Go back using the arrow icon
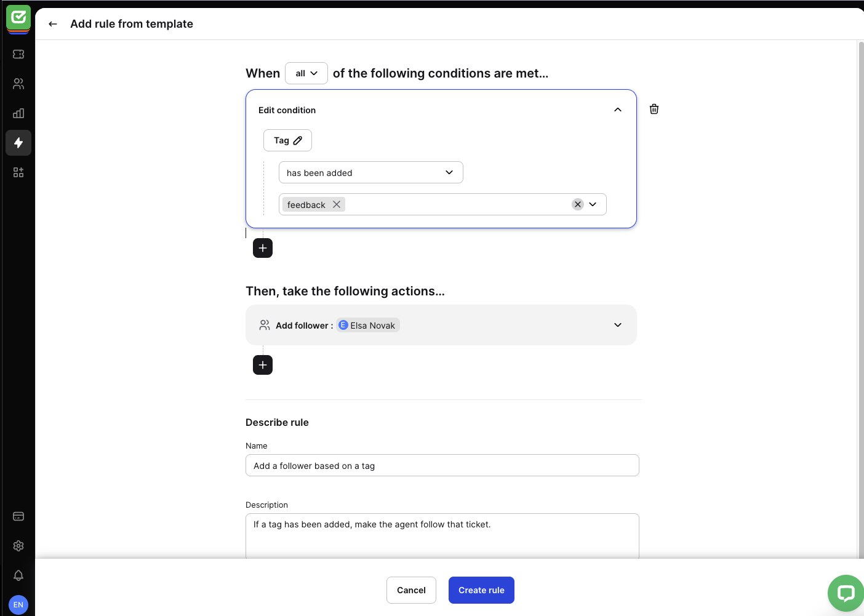864x616 pixels. (x=53, y=24)
